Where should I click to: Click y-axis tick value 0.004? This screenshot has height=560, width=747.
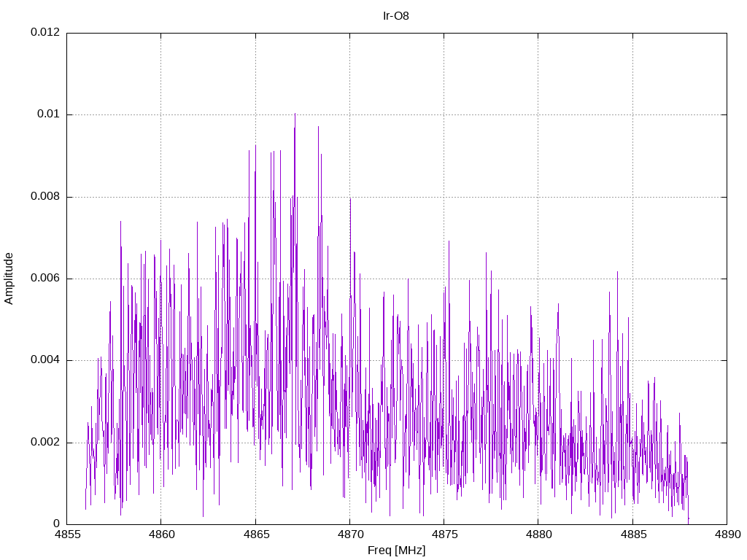45,360
